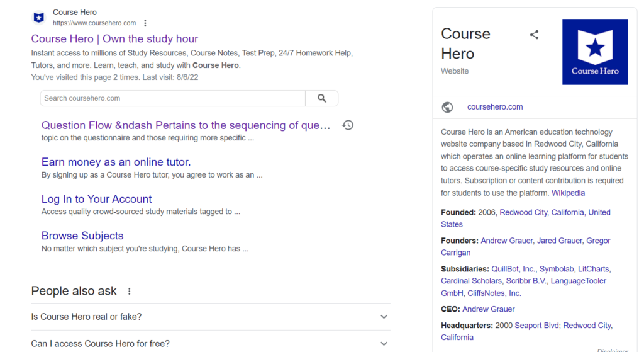Click the 'Headquarters:' label

(x=467, y=326)
